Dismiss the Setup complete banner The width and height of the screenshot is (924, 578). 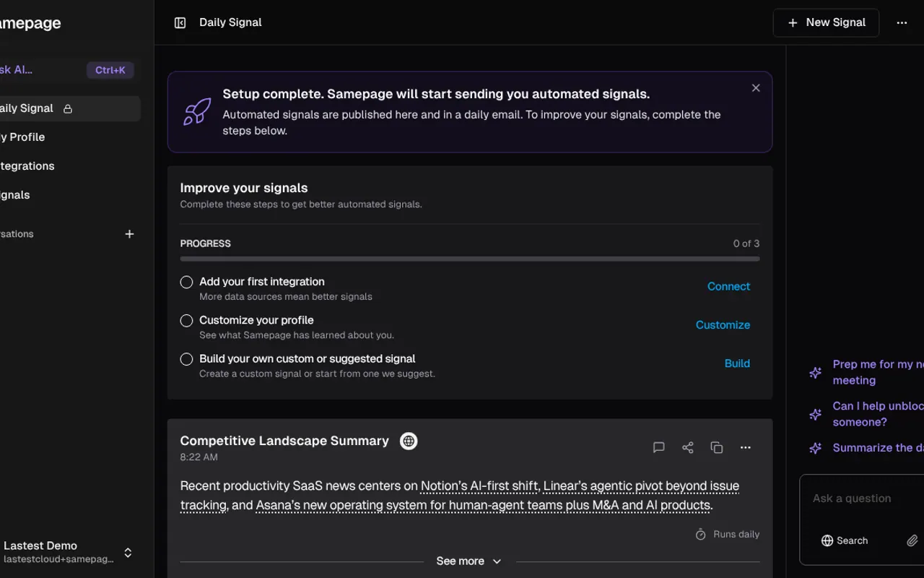(x=756, y=88)
